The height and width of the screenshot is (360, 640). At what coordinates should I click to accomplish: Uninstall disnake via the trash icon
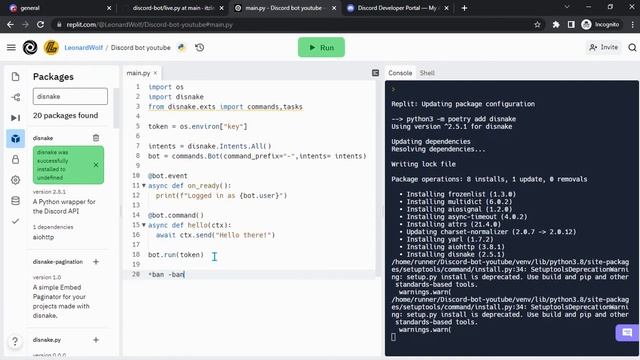tap(96, 138)
